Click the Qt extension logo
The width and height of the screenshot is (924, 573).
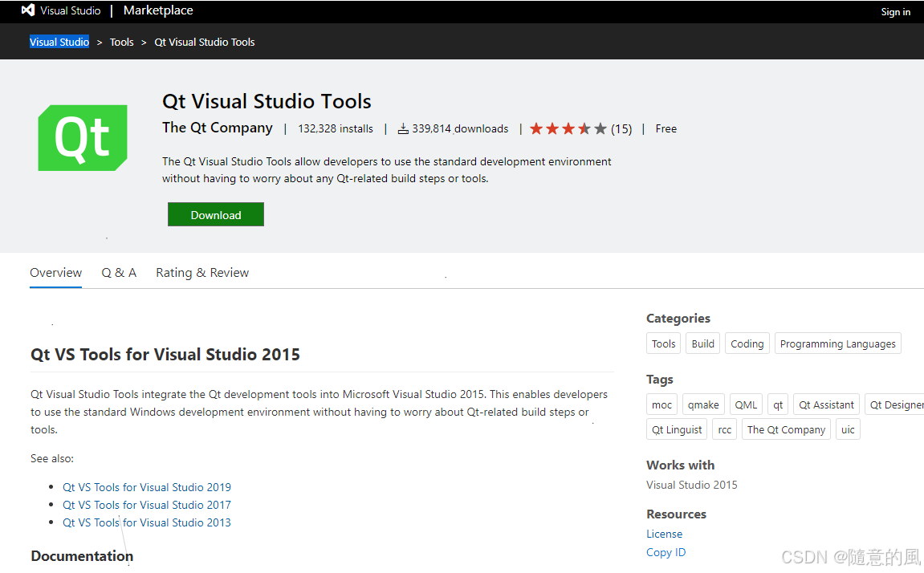tap(83, 138)
